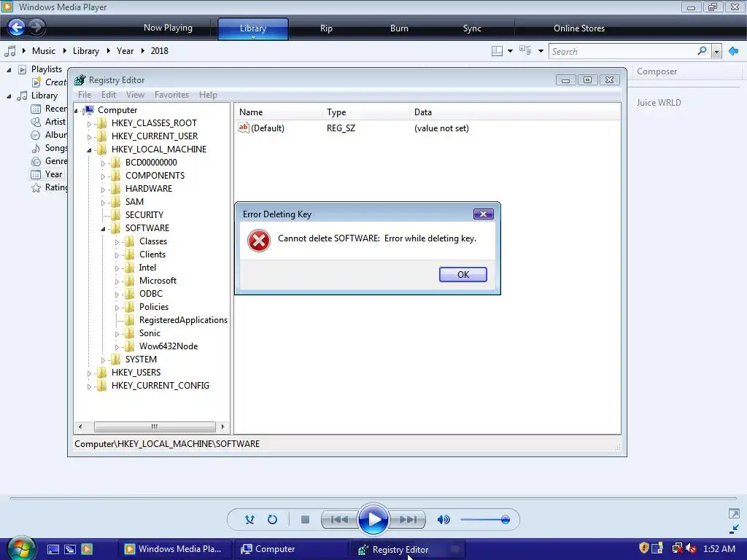This screenshot has height=560, width=747.
Task: Click the security shield tray icon
Action: [x=643, y=548]
